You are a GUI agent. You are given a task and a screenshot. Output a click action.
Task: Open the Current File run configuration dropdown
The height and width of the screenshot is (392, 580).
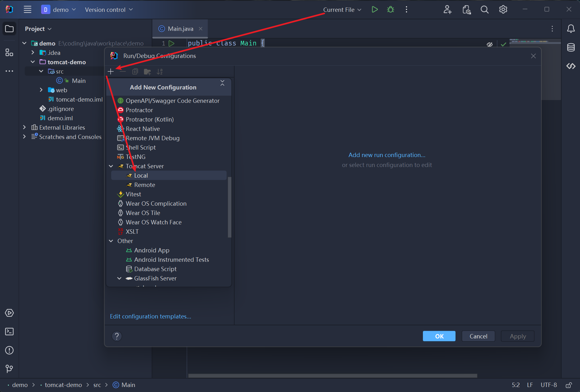[342, 10]
